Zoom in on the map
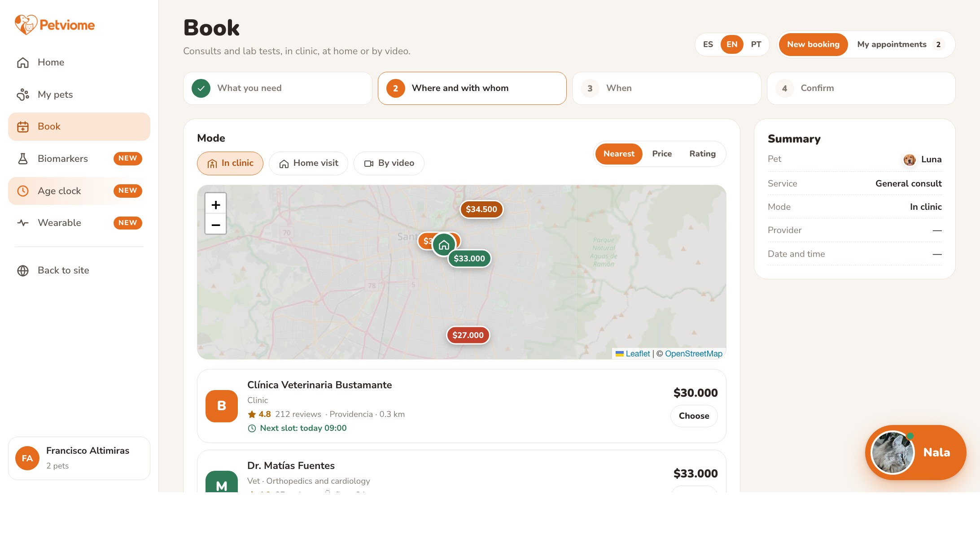Viewport: 980px width, 551px height. coord(215,204)
